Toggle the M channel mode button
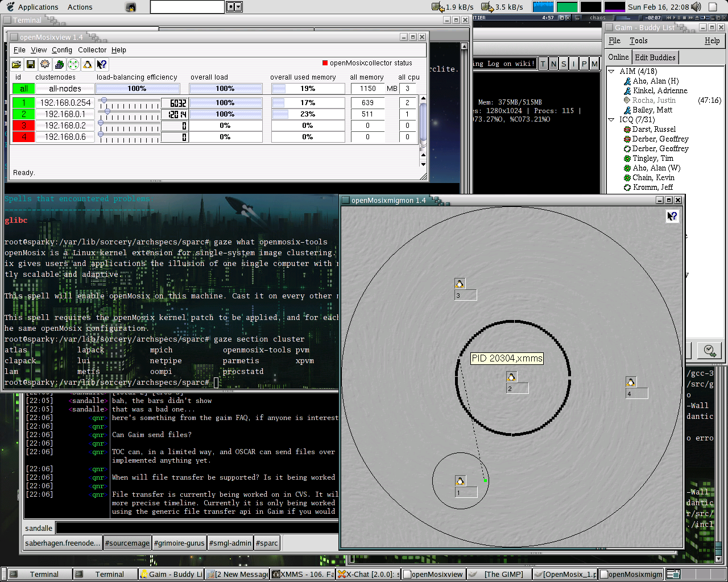The height and width of the screenshot is (582, 728). coord(594,64)
